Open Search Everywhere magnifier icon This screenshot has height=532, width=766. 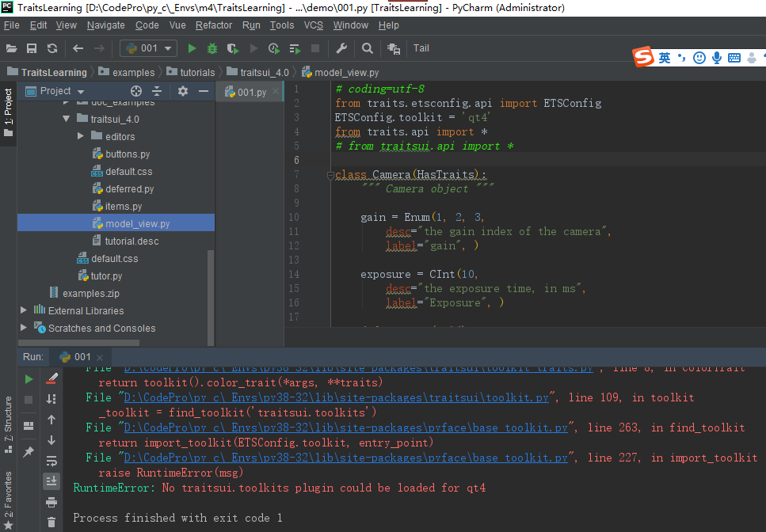(x=367, y=48)
